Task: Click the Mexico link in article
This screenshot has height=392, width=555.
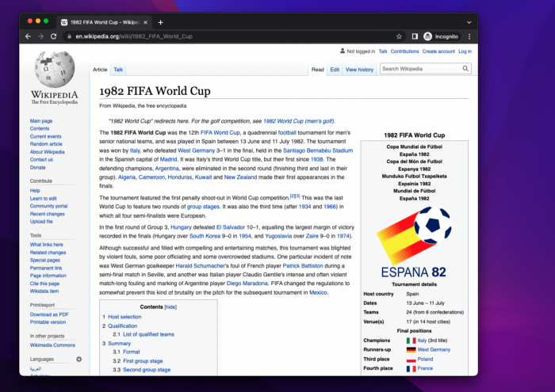Action: click(x=318, y=293)
